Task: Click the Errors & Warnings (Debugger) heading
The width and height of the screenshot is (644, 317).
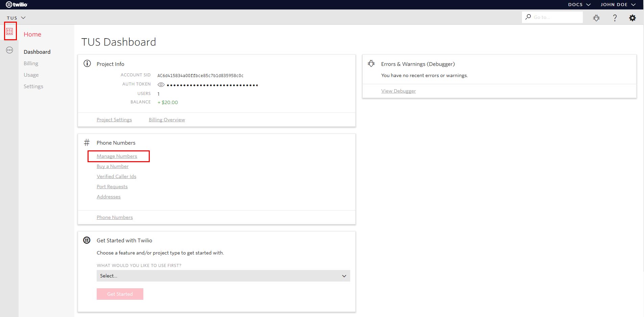Action: [x=418, y=64]
